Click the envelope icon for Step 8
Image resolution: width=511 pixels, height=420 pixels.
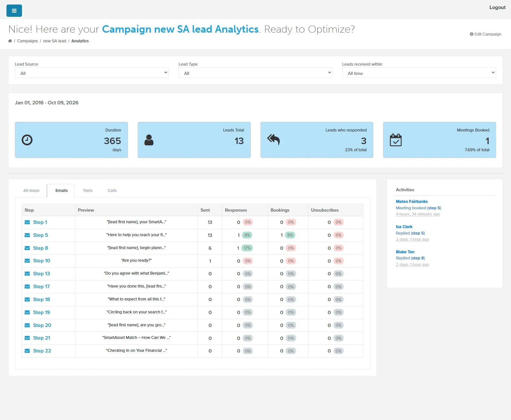tap(27, 248)
